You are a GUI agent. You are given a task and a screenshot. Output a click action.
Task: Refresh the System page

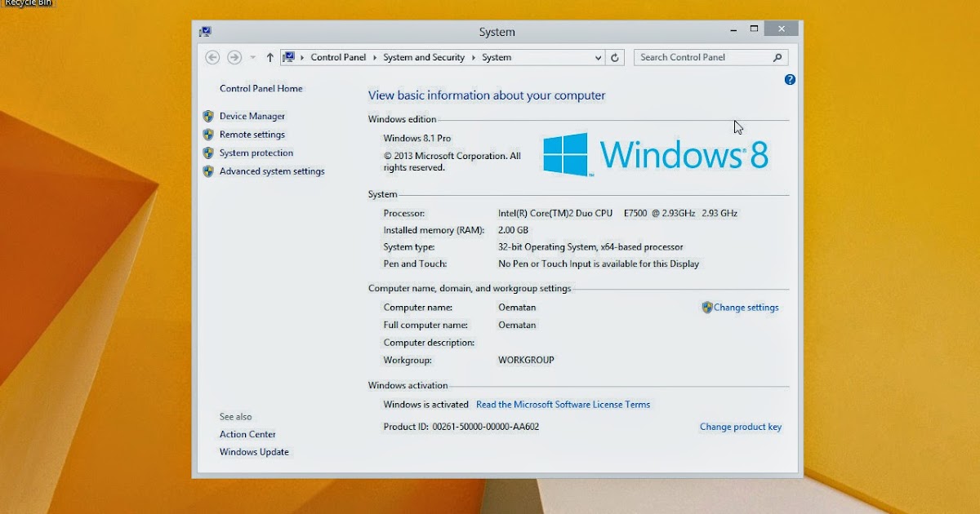tap(616, 58)
